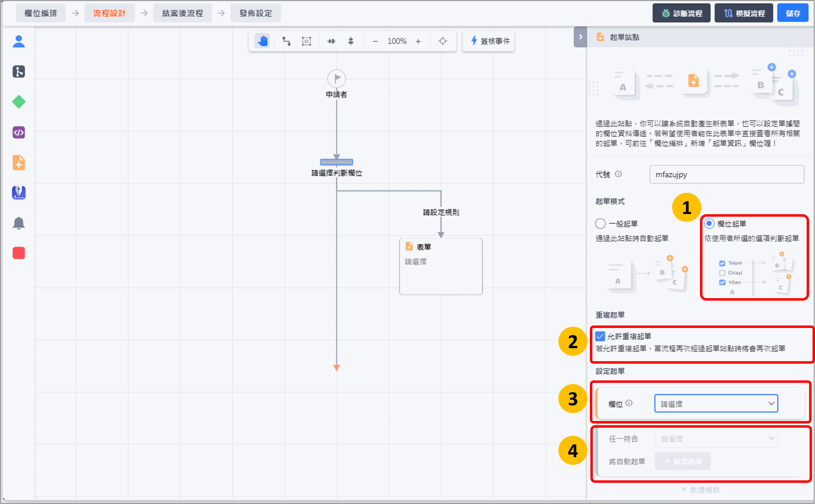The image size is (815, 504).
Task: Select the purple code node icon
Action: [19, 133]
